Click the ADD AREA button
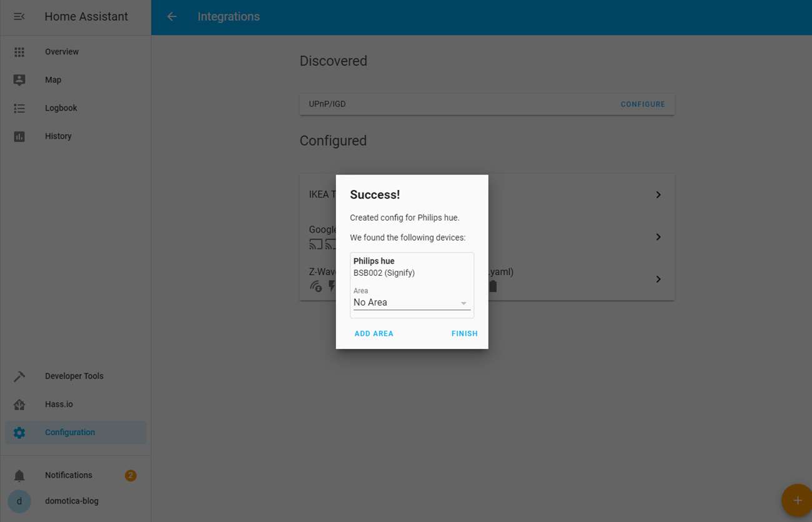Image resolution: width=812 pixels, height=522 pixels. coord(374,334)
